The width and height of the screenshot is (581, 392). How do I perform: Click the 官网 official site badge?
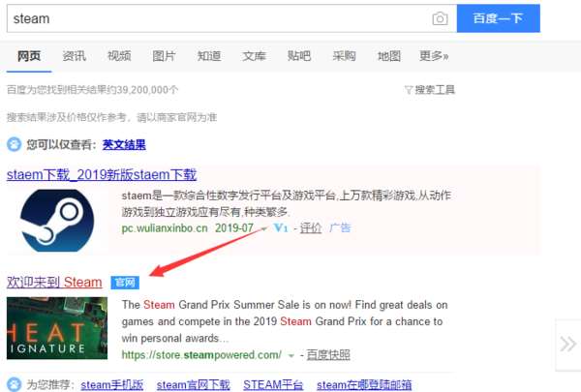[125, 283]
